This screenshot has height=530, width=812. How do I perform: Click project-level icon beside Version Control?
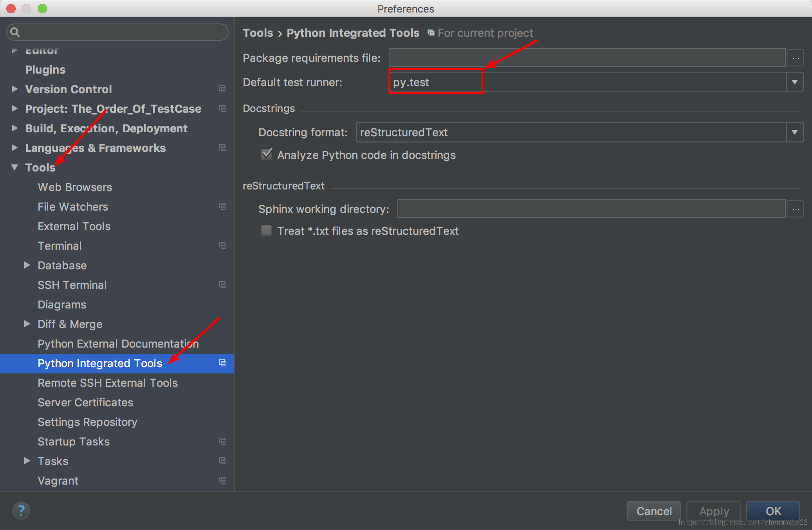tap(223, 89)
